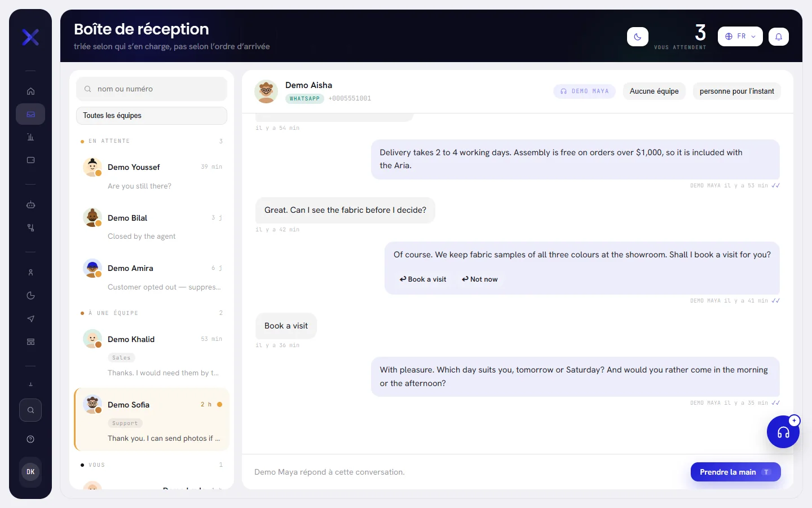Toggle dark mode with moon button
Image resolution: width=812 pixels, height=508 pixels.
click(x=638, y=37)
